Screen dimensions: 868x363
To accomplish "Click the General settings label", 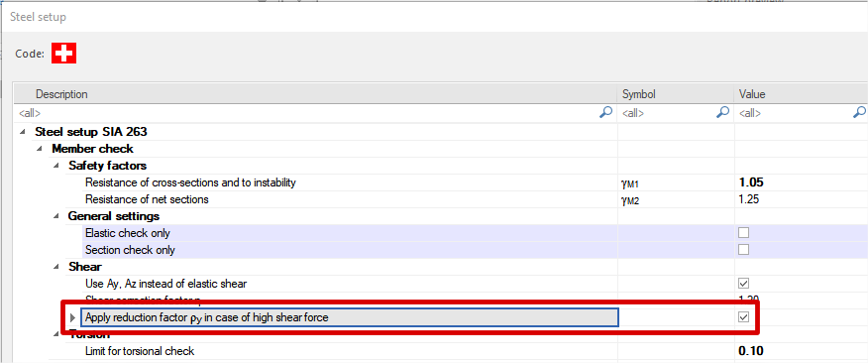I will (114, 216).
